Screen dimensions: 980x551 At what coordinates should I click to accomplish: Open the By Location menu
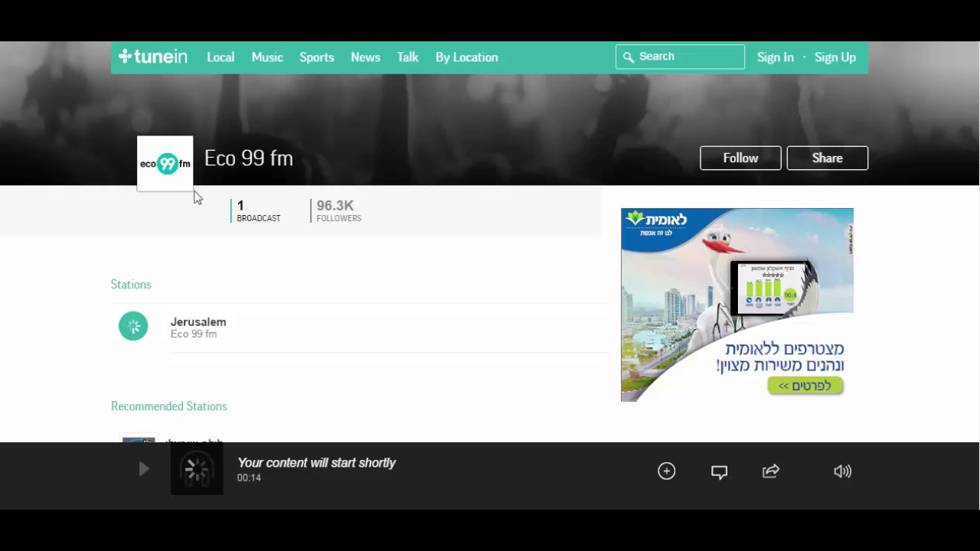(466, 57)
